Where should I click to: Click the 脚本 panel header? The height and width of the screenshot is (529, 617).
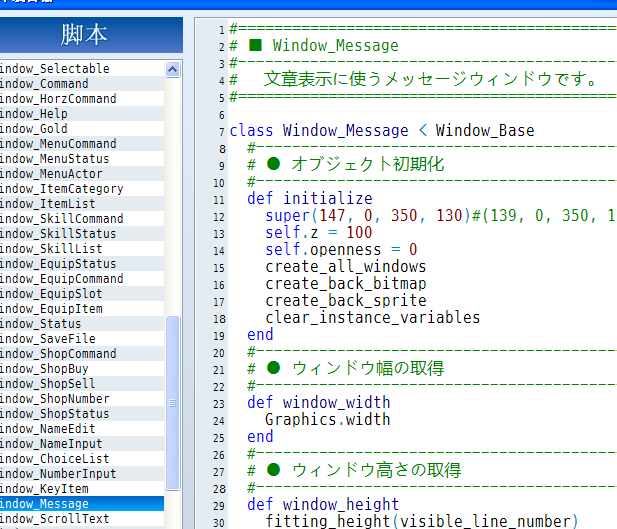click(x=91, y=35)
